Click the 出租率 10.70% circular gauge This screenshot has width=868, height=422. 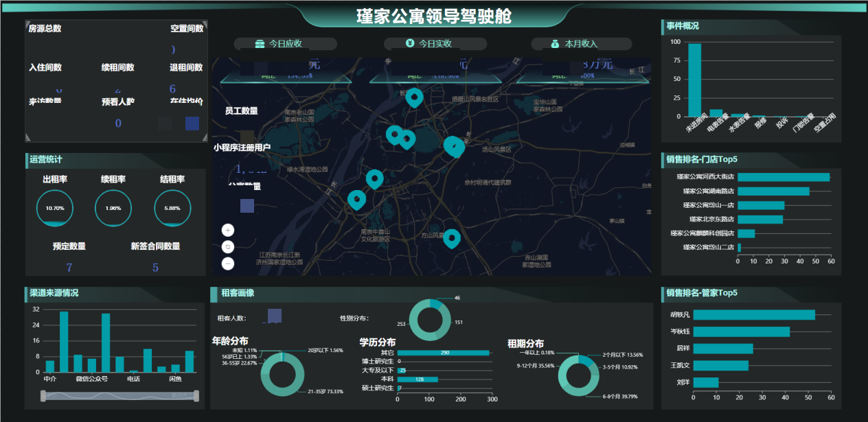(x=54, y=208)
